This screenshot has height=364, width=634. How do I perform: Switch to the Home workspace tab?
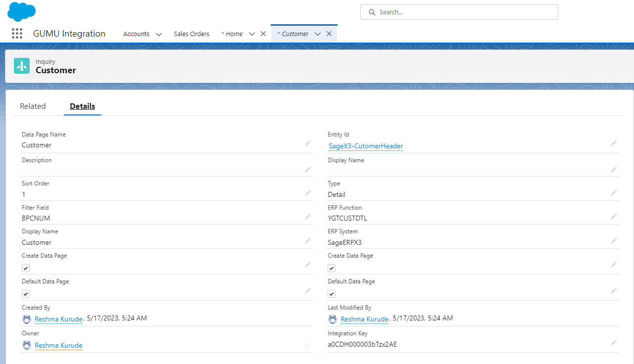point(232,34)
